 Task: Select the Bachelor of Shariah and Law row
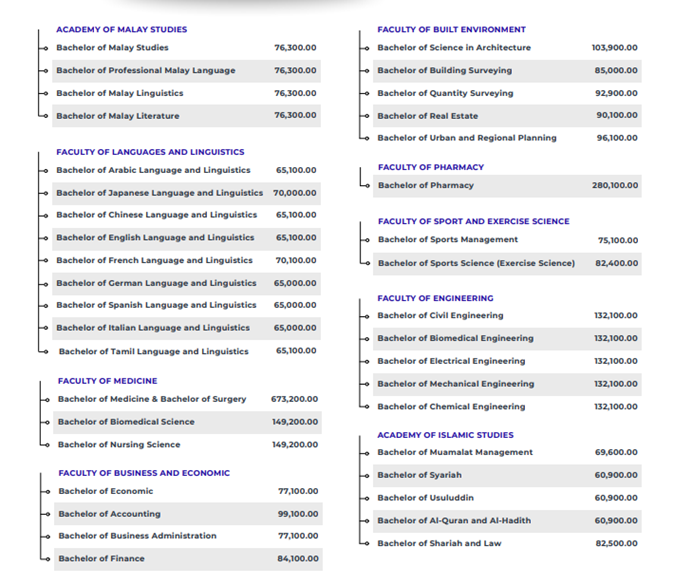[x=507, y=543]
